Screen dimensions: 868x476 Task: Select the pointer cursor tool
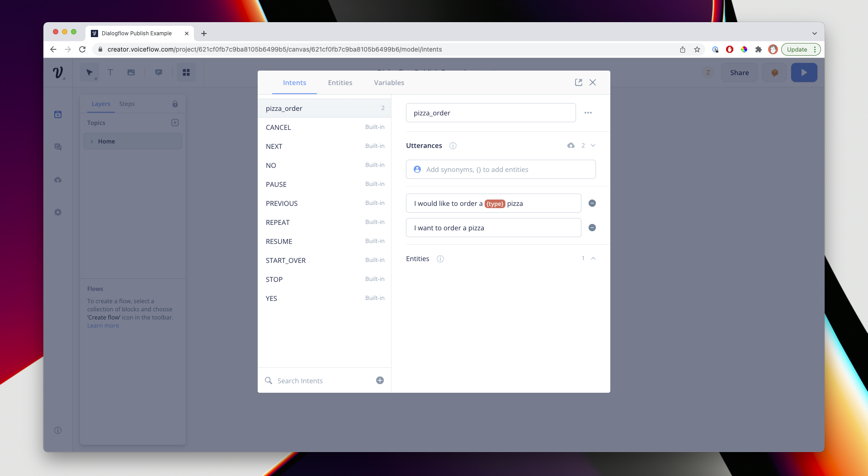[x=90, y=72]
